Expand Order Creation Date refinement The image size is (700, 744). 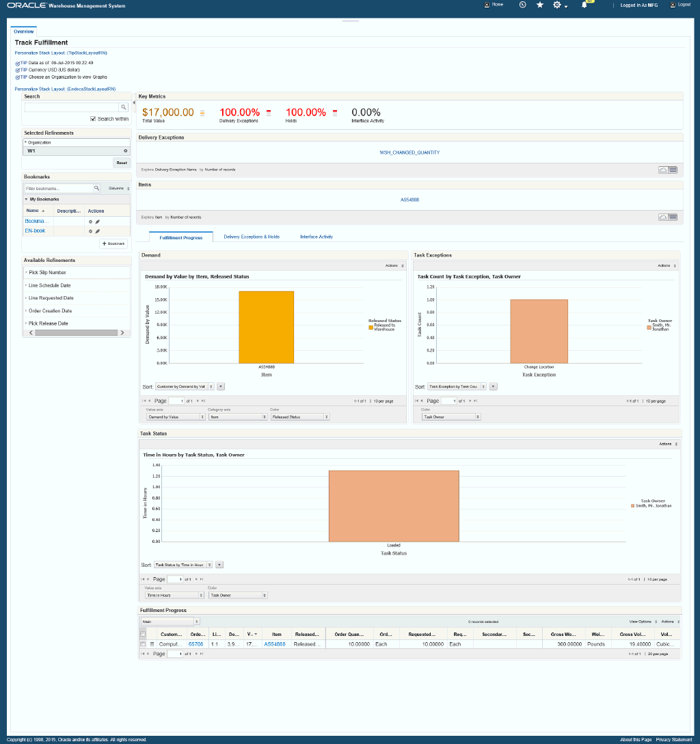(x=26, y=310)
